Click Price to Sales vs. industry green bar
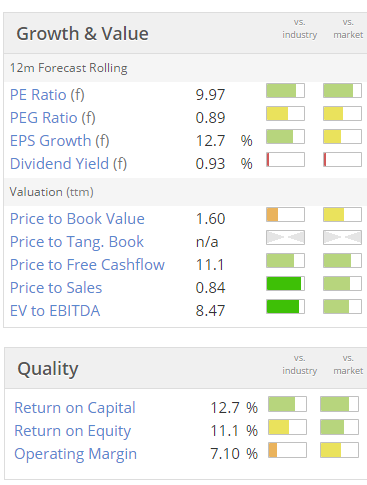The width and height of the screenshot is (367, 485). click(285, 284)
